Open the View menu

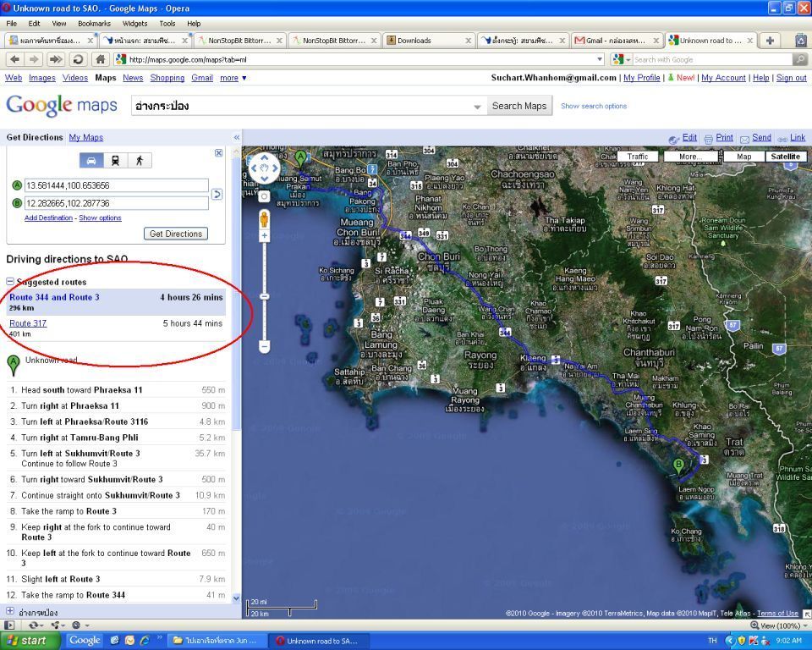click(59, 24)
